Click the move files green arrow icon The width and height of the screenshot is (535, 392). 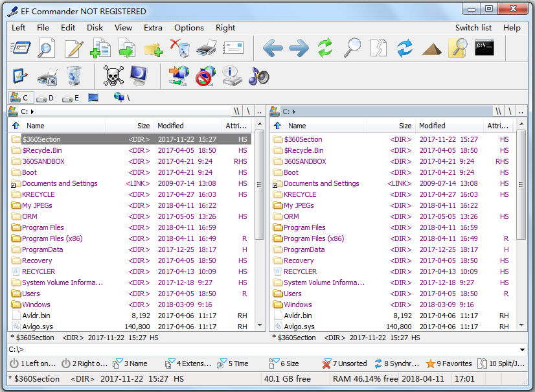point(126,48)
